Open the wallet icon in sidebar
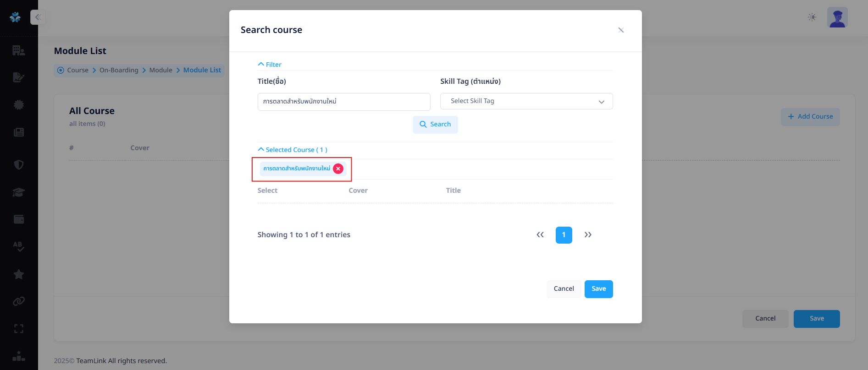The width and height of the screenshot is (868, 370). coord(19,219)
